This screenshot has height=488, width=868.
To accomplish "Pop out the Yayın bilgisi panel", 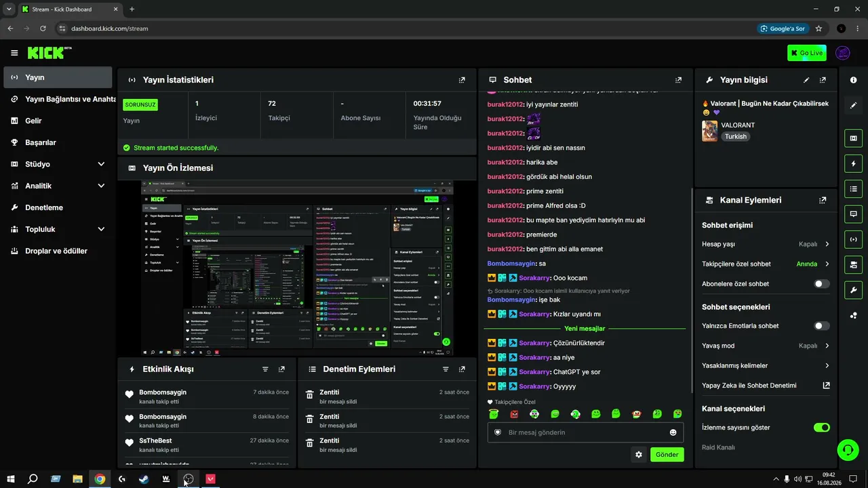I will pyautogui.click(x=823, y=80).
